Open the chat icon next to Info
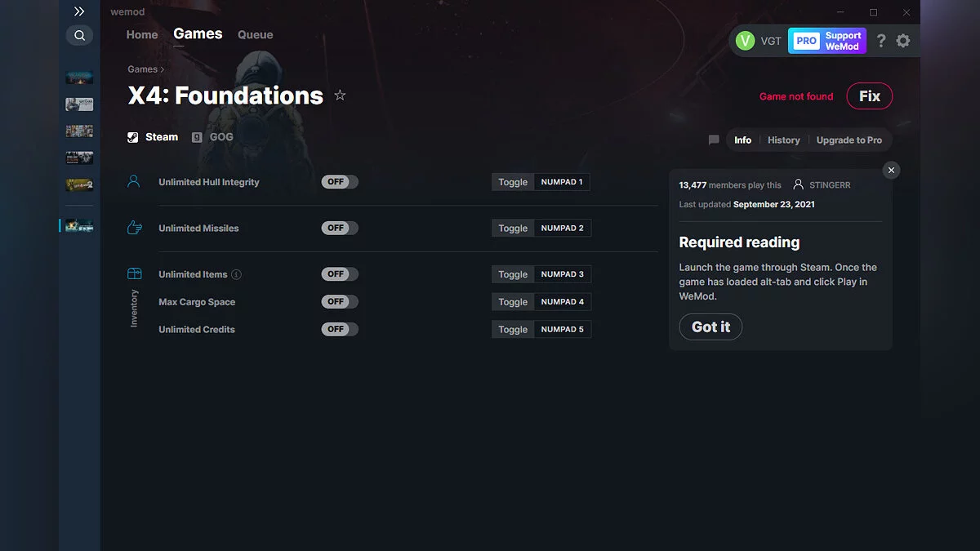980x551 pixels. [x=713, y=140]
